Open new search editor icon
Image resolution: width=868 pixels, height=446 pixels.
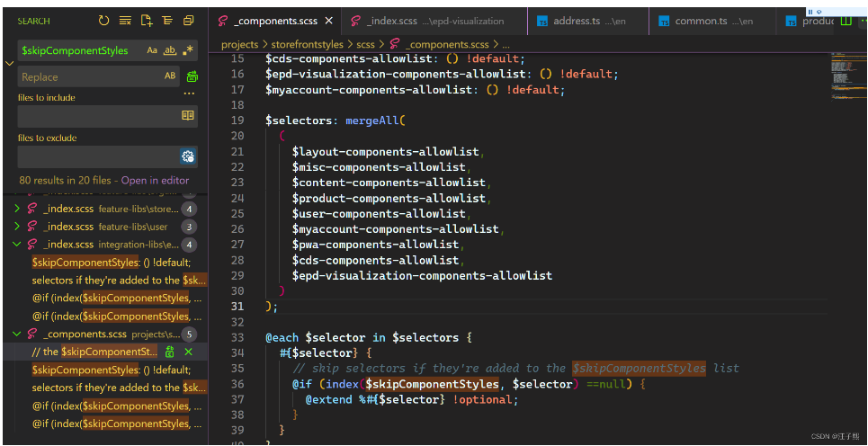pyautogui.click(x=146, y=21)
